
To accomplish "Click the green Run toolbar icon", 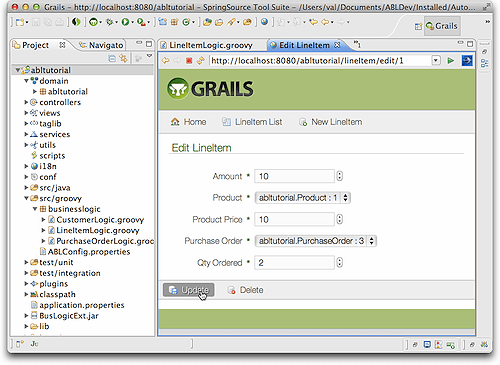I will 125,22.
